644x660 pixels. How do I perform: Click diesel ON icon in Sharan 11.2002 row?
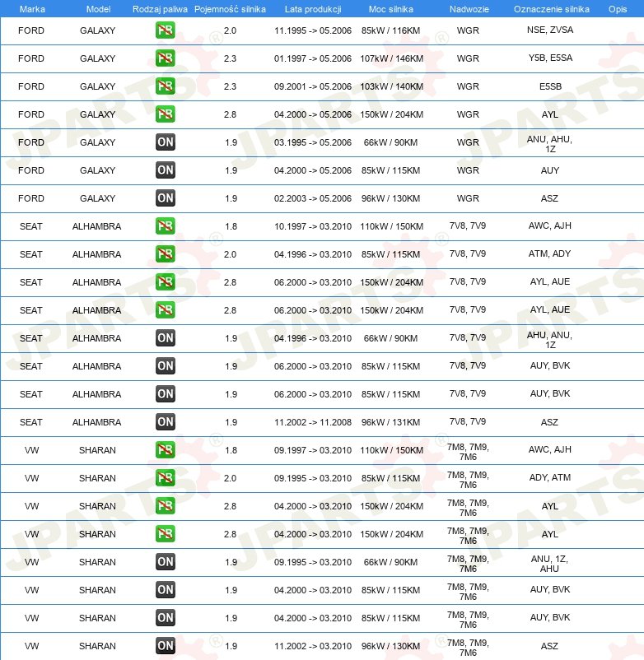[165, 646]
